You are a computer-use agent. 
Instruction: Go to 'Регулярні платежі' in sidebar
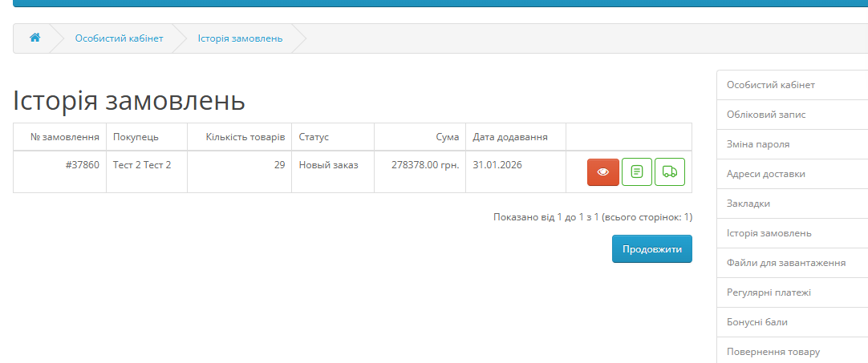pyautogui.click(x=792, y=292)
